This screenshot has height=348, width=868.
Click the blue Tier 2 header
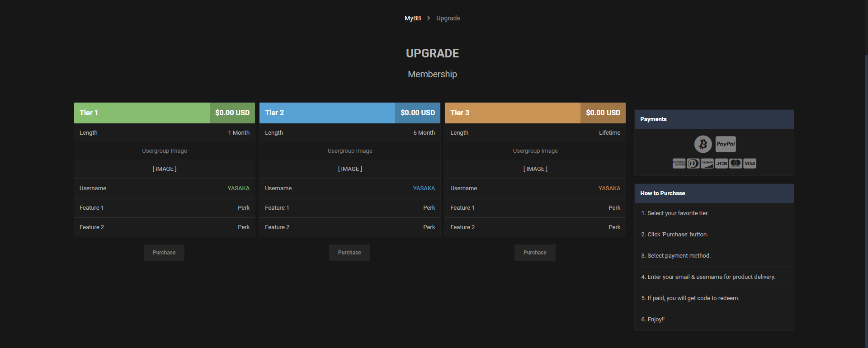327,113
